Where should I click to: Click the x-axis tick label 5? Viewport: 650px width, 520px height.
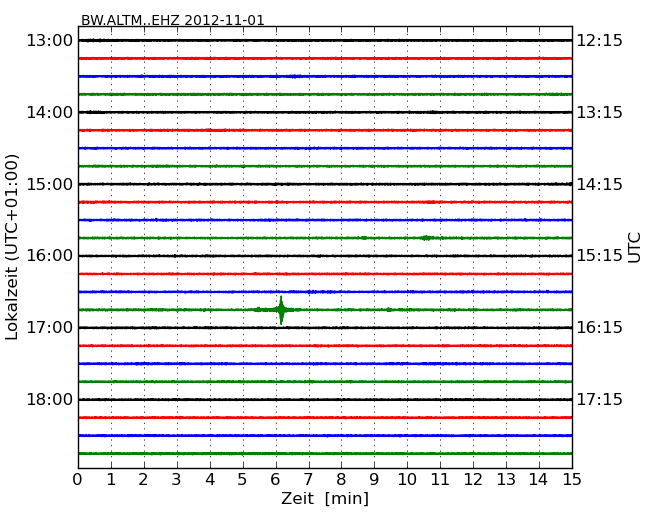(x=243, y=479)
